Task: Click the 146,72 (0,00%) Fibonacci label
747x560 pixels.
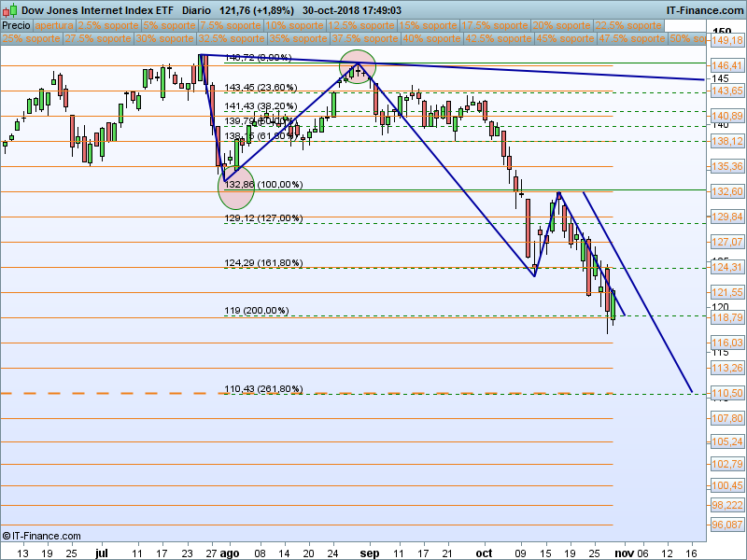Action: coord(258,58)
